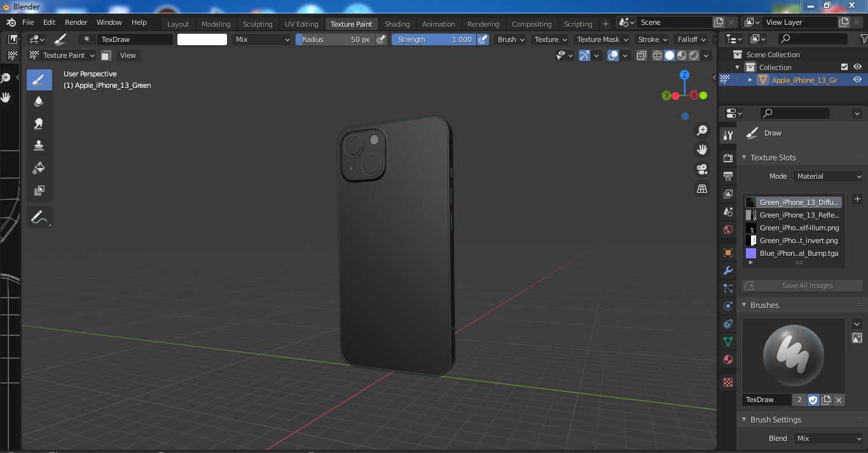The width and height of the screenshot is (868, 453).
Task: Open the File menu
Action: point(28,22)
